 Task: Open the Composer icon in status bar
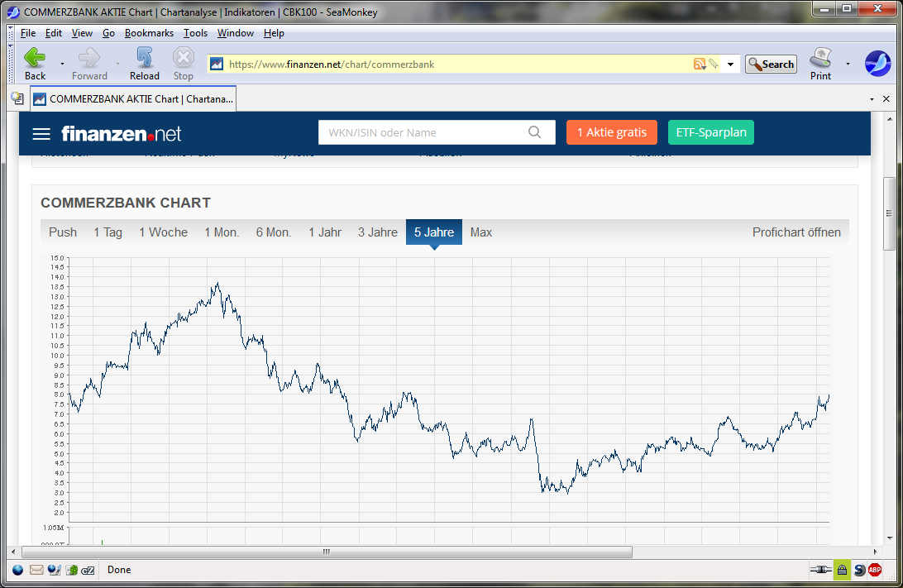pos(54,570)
